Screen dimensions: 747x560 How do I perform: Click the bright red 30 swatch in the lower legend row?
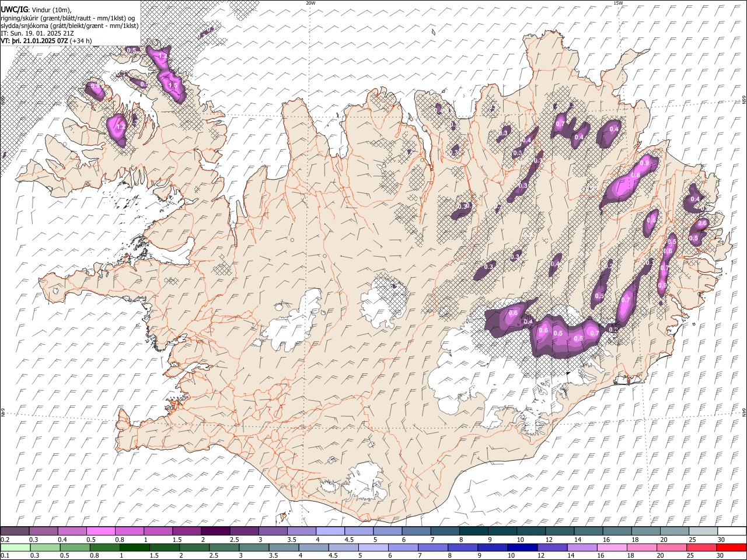click(731, 547)
